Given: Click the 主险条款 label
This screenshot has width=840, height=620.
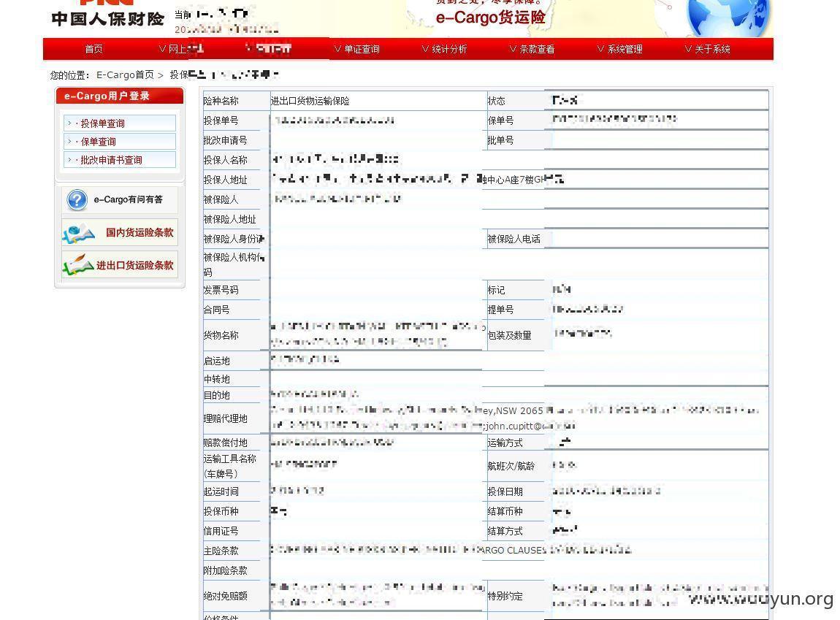Looking at the screenshot, I should (x=221, y=551).
